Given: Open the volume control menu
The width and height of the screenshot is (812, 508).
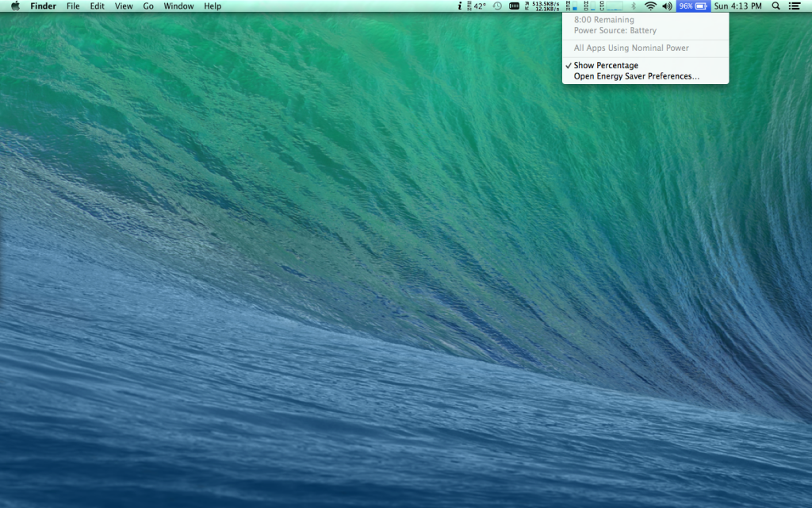Looking at the screenshot, I should pyautogui.click(x=667, y=6).
